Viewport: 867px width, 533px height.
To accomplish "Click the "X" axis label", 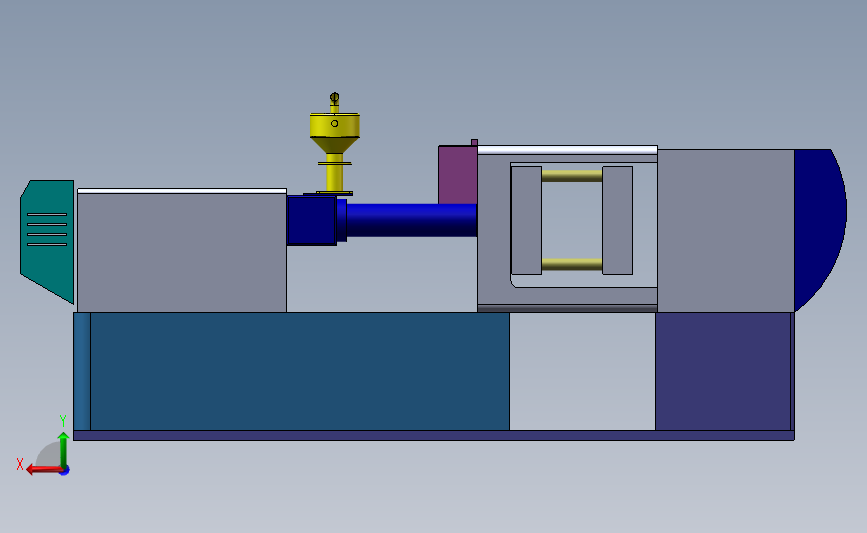I will point(20,464).
